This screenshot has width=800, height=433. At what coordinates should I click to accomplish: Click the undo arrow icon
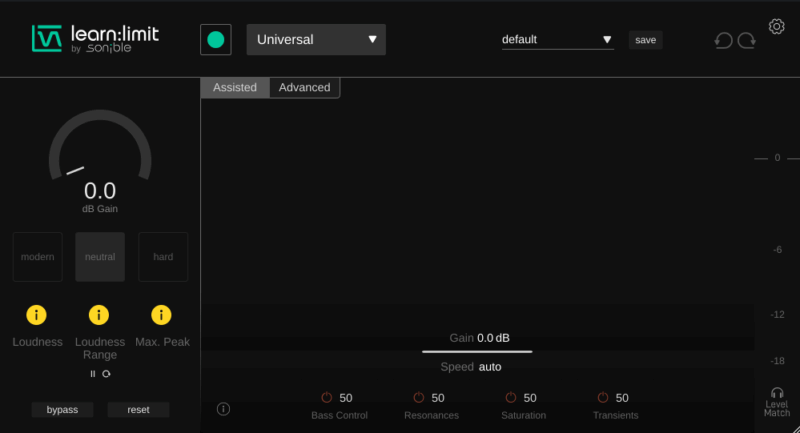[723, 41]
